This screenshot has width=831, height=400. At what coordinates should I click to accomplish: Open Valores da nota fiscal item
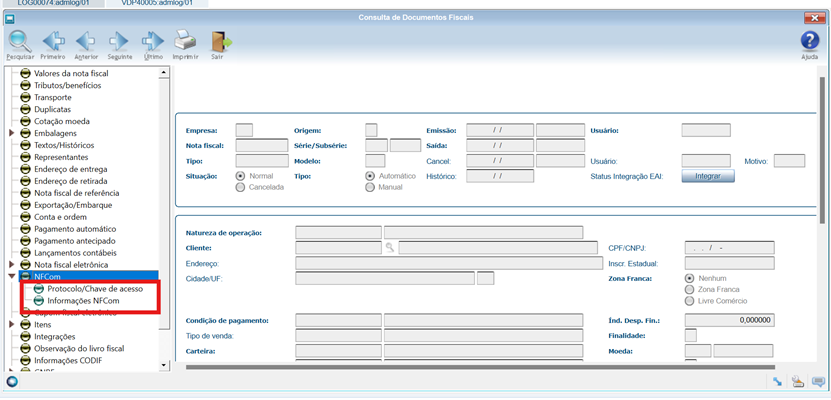pos(71,74)
